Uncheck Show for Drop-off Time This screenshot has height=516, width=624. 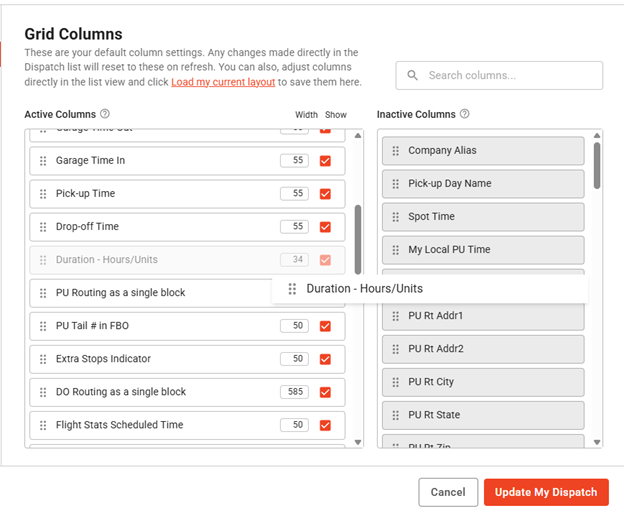[x=325, y=227]
